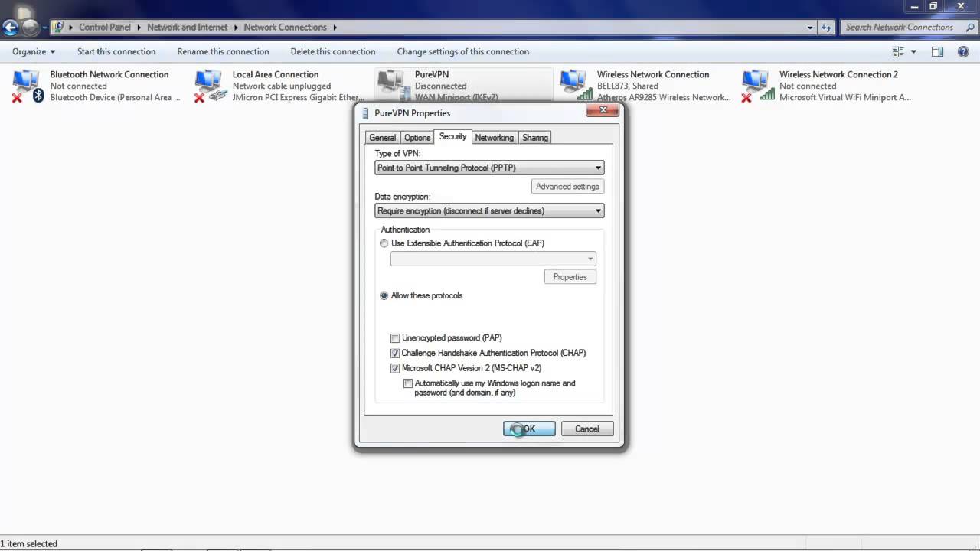Click Control Panel in the breadcrumb

tap(105, 28)
